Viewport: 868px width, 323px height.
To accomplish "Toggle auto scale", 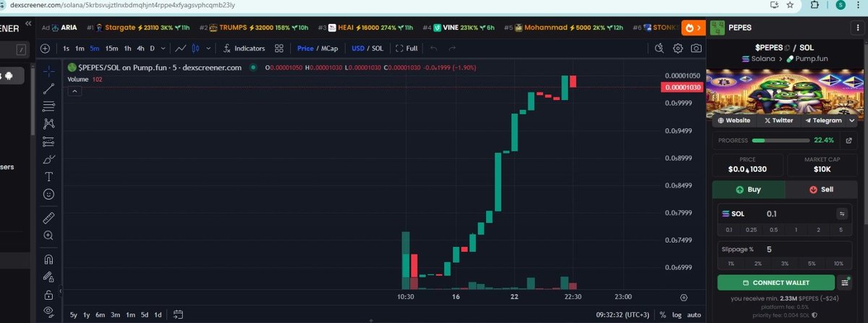I will click(x=694, y=314).
